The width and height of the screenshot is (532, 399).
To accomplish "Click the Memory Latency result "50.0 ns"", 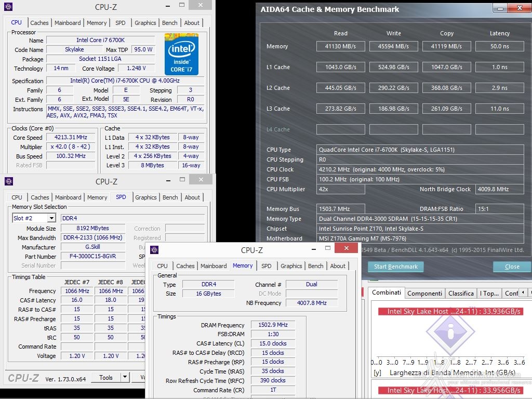I will (x=499, y=46).
